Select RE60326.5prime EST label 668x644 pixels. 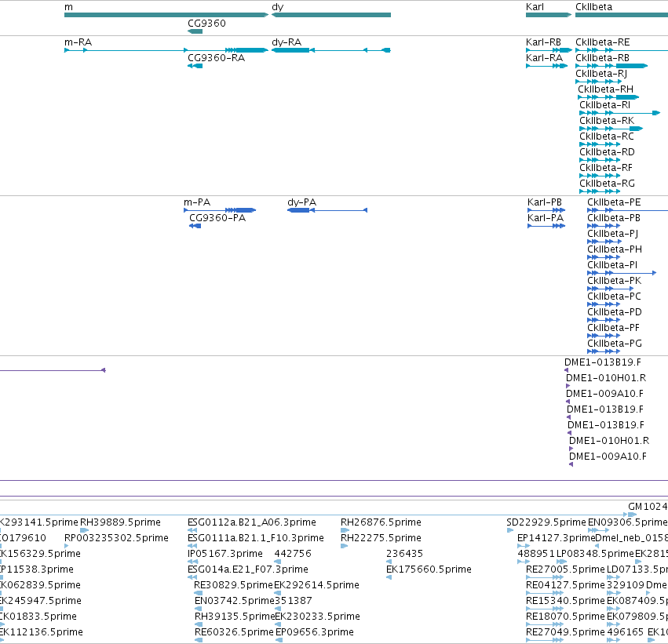point(234,632)
